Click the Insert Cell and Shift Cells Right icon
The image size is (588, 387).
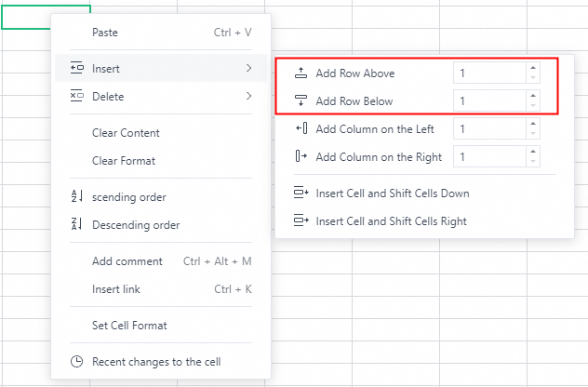[x=301, y=221]
